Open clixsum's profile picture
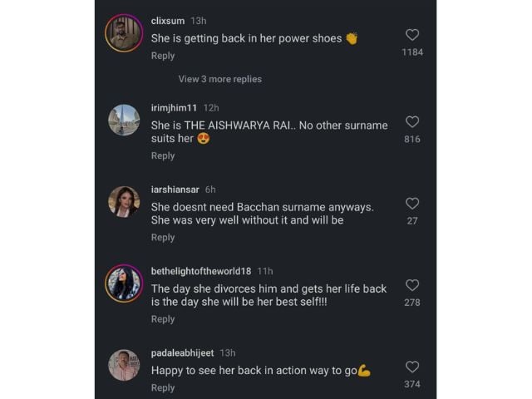Image resolution: width=532 pixels, height=399 pixels. pos(124,33)
